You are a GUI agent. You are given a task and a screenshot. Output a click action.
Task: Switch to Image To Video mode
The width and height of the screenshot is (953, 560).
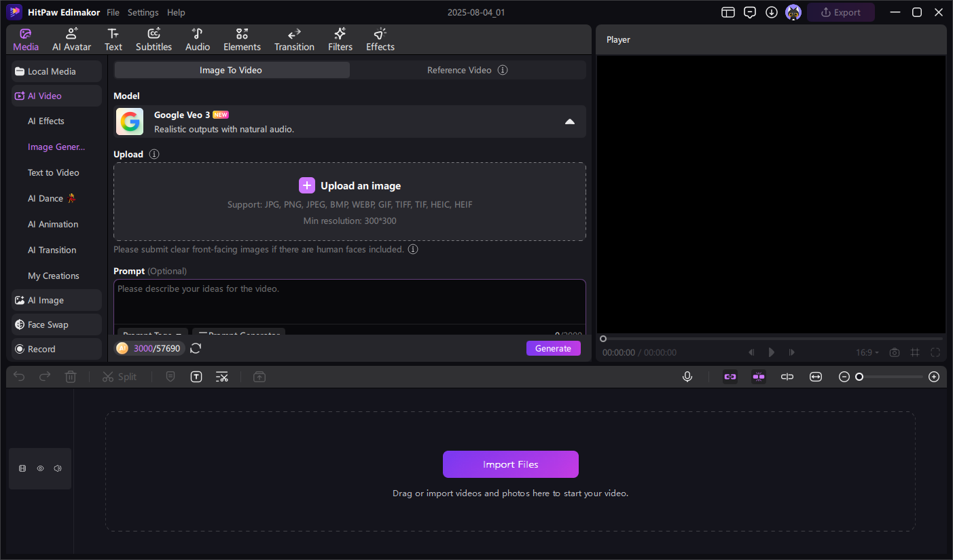tap(231, 70)
